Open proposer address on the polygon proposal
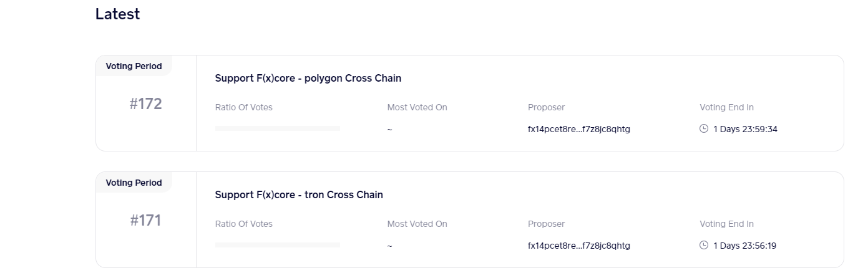868x278 pixels. coord(578,129)
